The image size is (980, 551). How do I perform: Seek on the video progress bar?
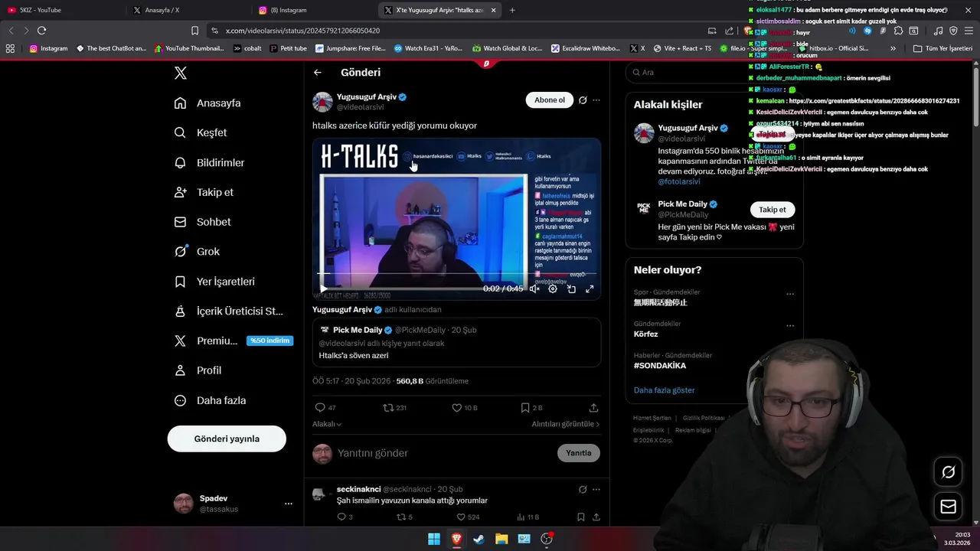click(x=456, y=273)
